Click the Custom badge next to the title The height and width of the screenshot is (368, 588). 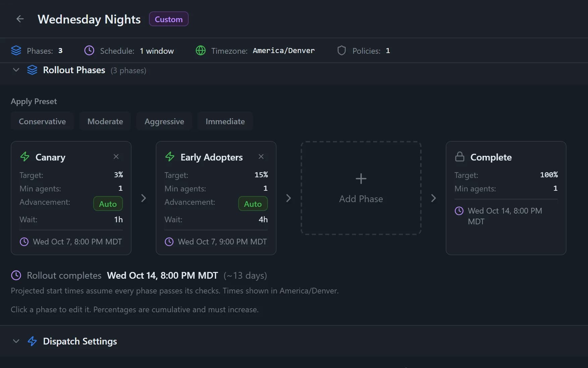coord(168,19)
